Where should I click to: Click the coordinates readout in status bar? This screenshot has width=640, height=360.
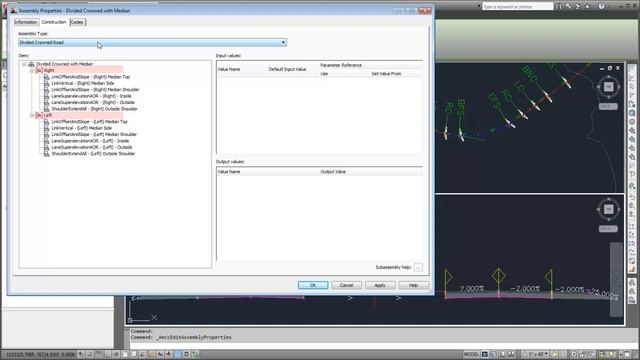point(40,354)
